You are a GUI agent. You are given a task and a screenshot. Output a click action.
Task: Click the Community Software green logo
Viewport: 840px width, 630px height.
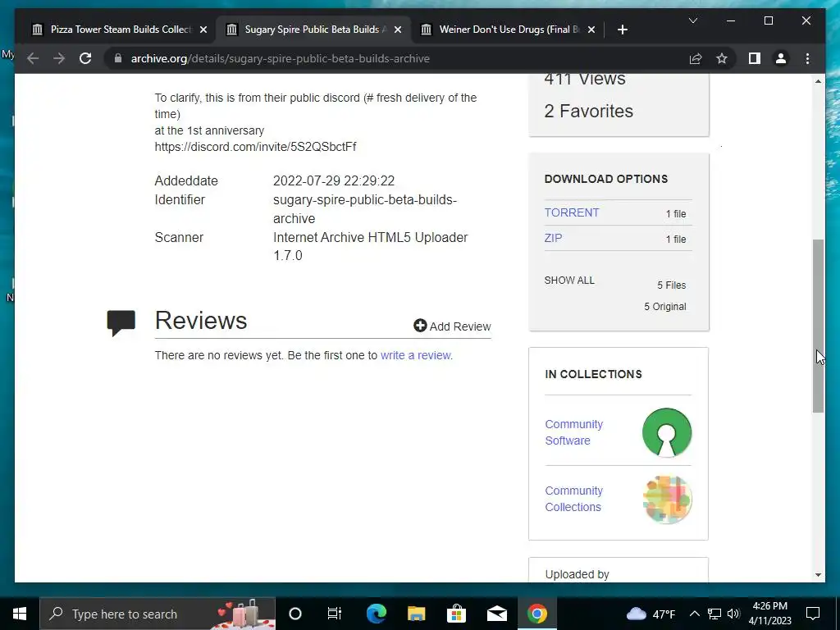tap(666, 432)
